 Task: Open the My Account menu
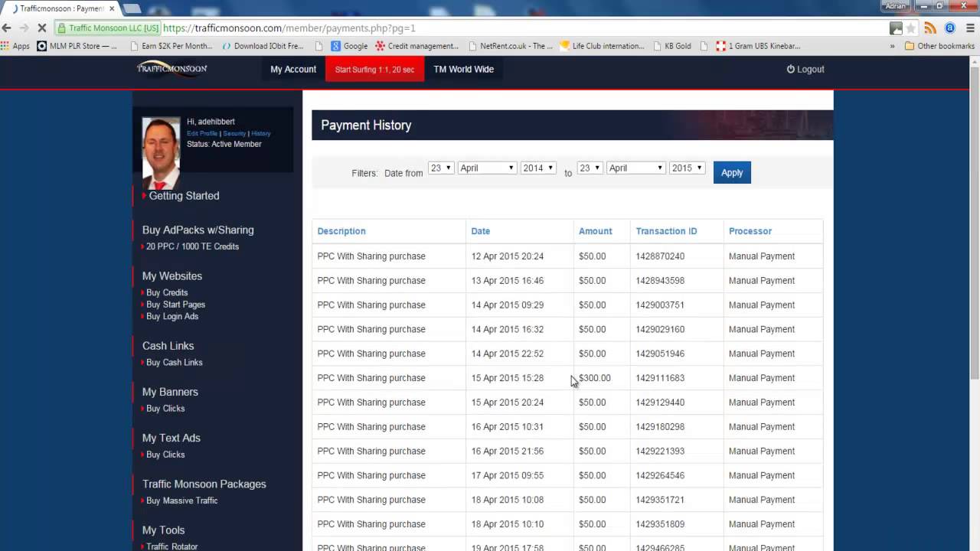(293, 69)
